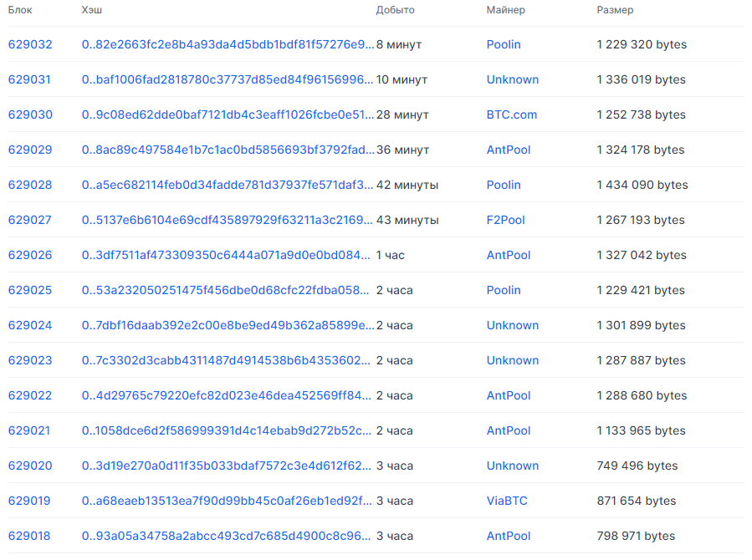Open block 629030 link
752x560 pixels.
pos(30,115)
